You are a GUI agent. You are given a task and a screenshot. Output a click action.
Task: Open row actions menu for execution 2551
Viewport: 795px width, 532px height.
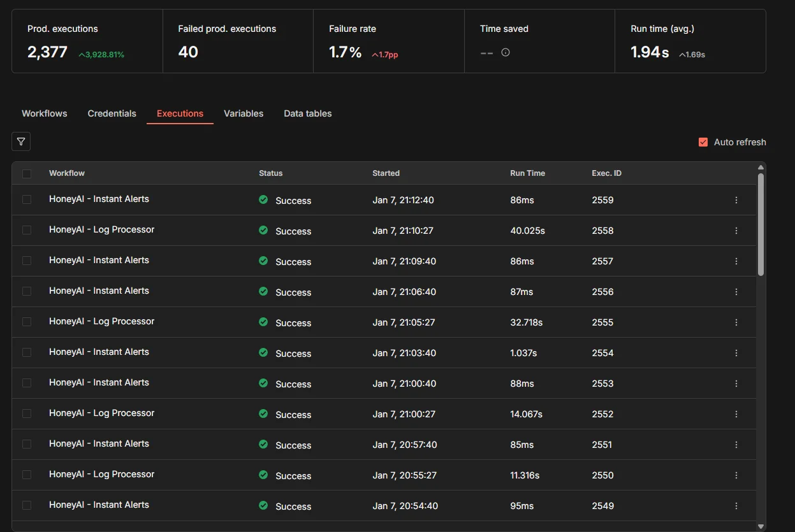click(x=736, y=445)
